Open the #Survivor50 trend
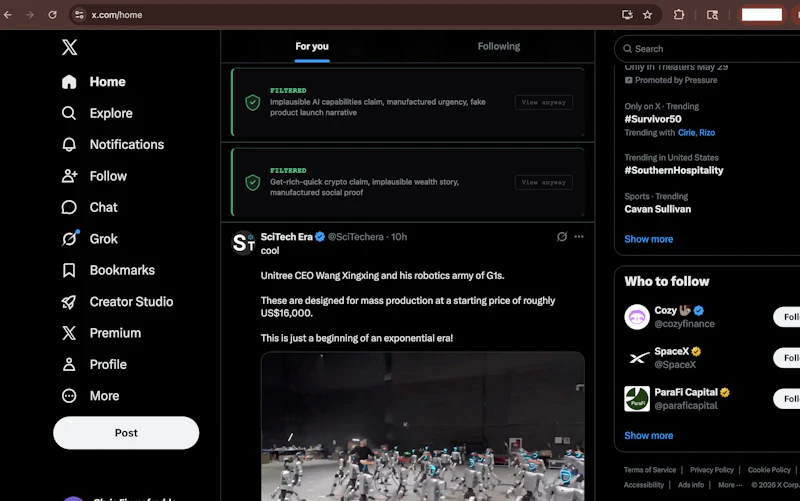This screenshot has height=501, width=800. (x=653, y=119)
